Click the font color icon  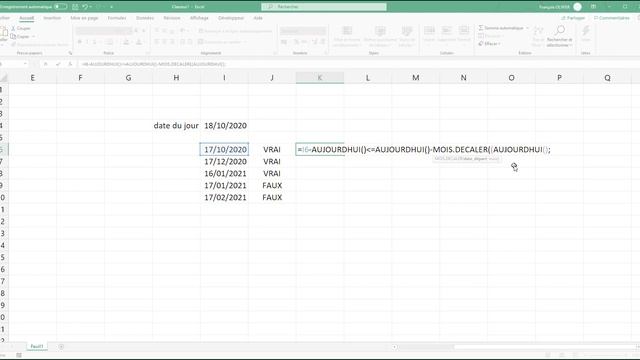pyautogui.click(x=139, y=42)
